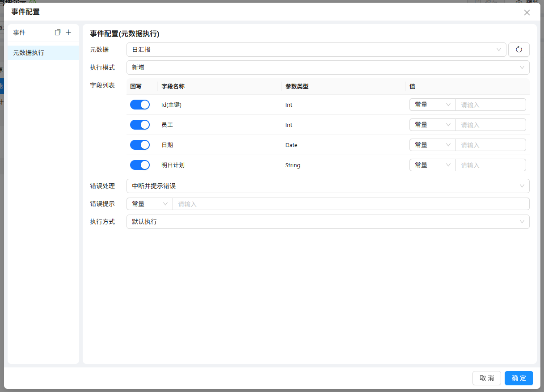Click the copy event icon

coord(57,33)
